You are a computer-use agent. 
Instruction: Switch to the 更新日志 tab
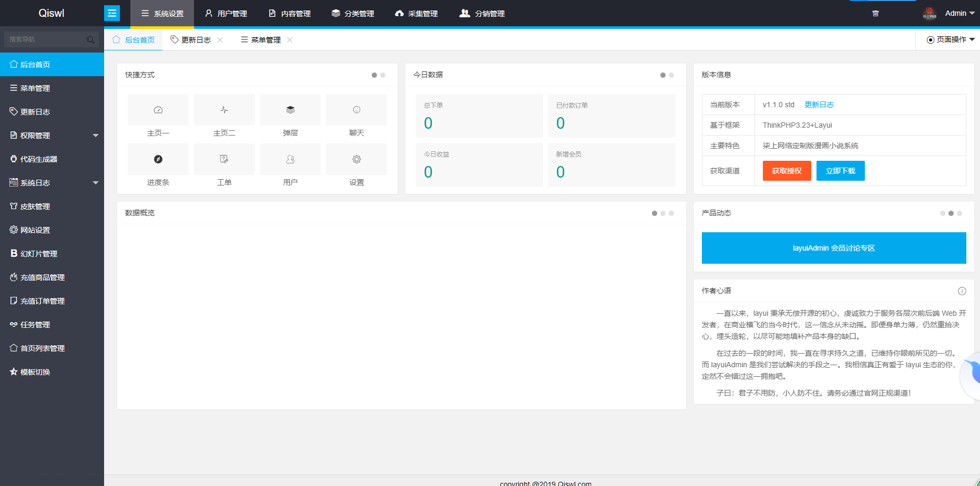tap(195, 39)
